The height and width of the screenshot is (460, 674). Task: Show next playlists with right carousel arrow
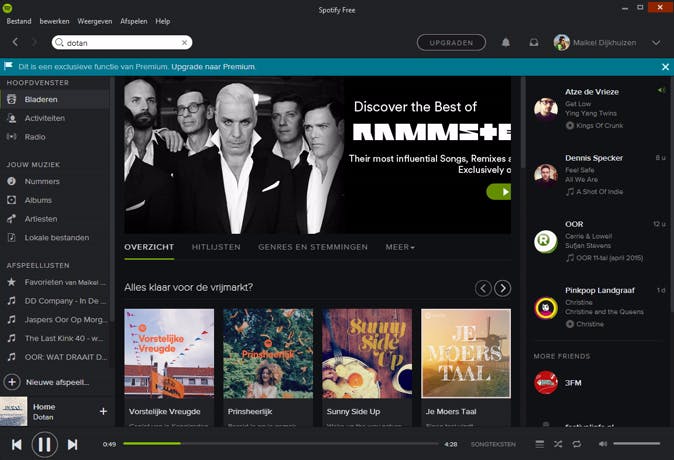click(x=502, y=288)
